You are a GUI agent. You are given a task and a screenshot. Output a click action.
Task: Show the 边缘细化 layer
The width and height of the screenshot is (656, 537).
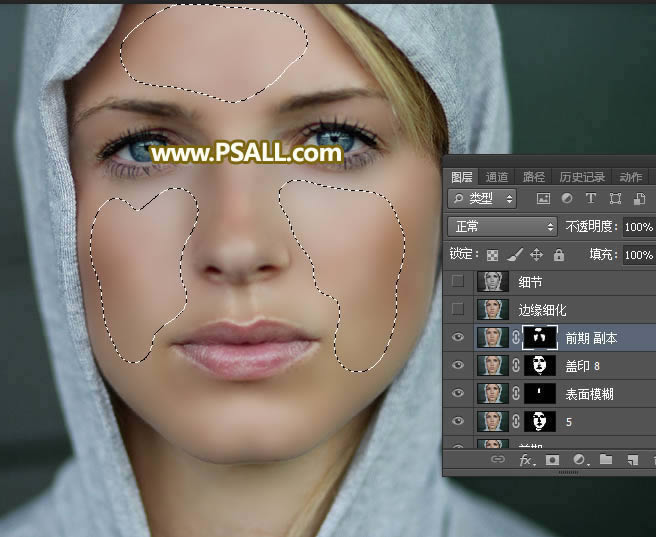click(458, 310)
